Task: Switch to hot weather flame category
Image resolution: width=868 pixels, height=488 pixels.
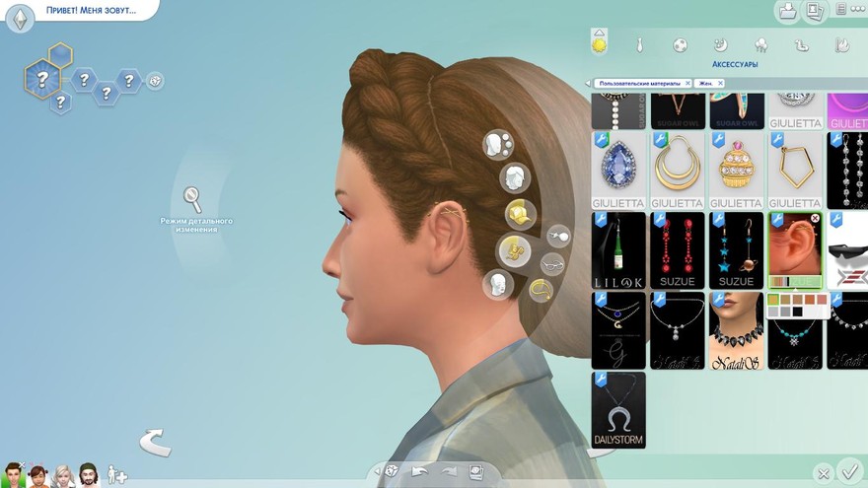Action: pyautogui.click(x=842, y=45)
